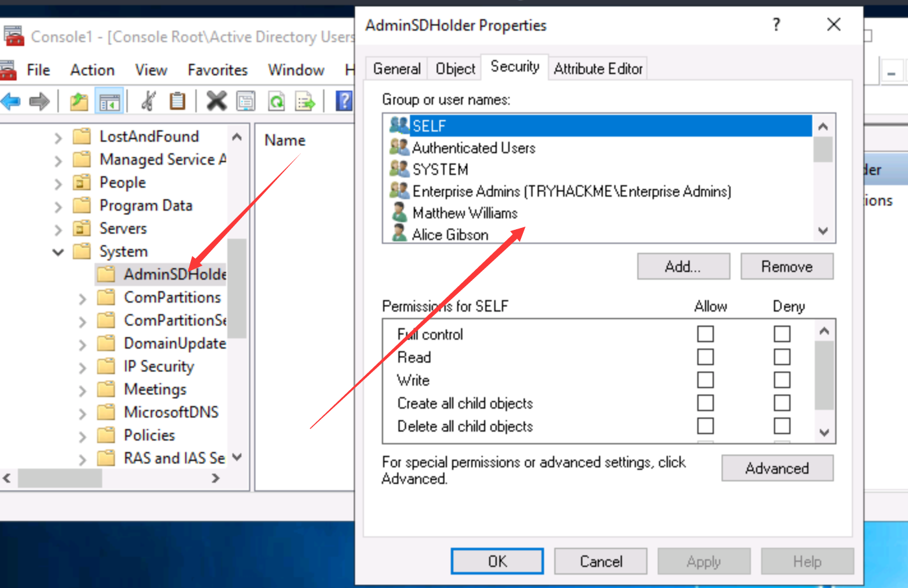Check Allow for Full control

pos(705,334)
